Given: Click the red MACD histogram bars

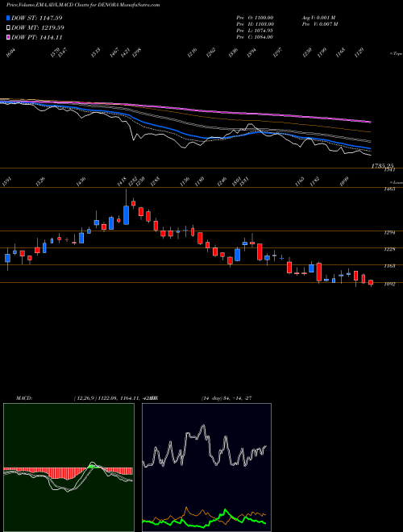Looking at the screenshot, I should tap(64, 473).
